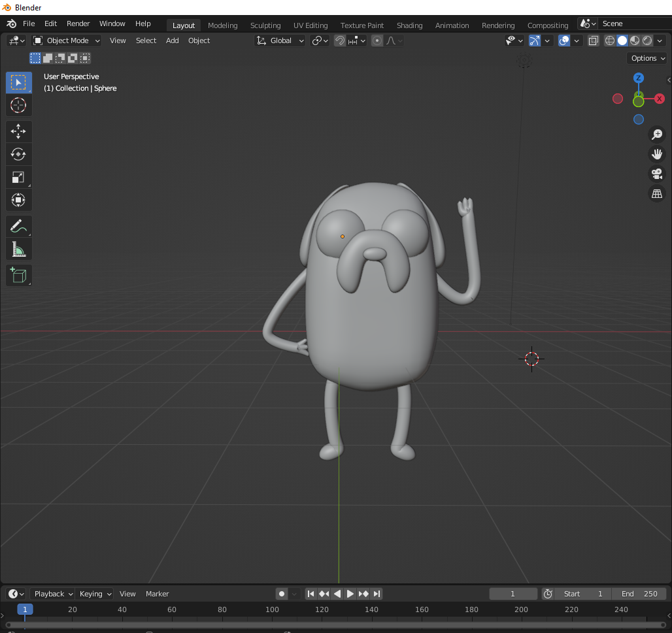Viewport: 672px width, 633px height.
Task: Switch to rendered shading
Action: (x=647, y=41)
